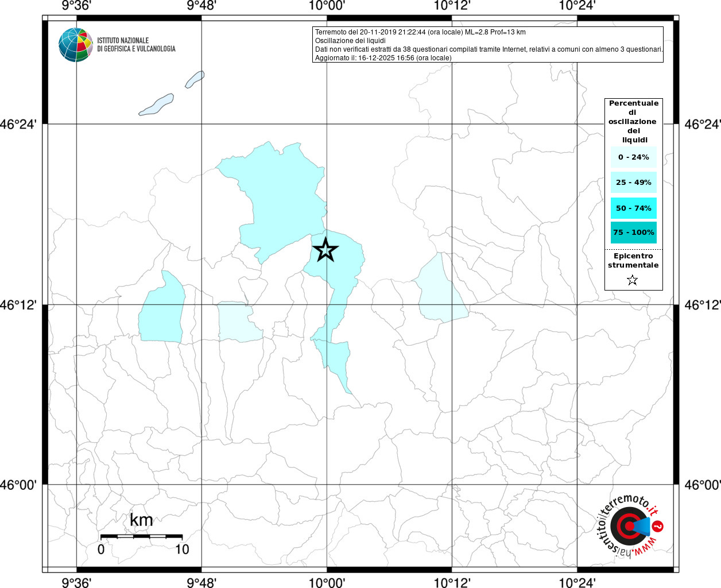Click the top axis label 10°12'

(452, 6)
